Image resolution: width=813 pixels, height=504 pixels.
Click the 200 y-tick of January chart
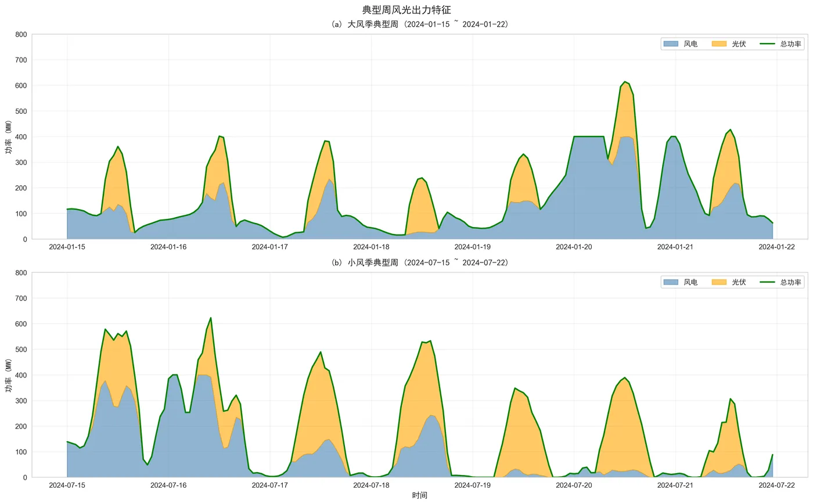click(20, 188)
